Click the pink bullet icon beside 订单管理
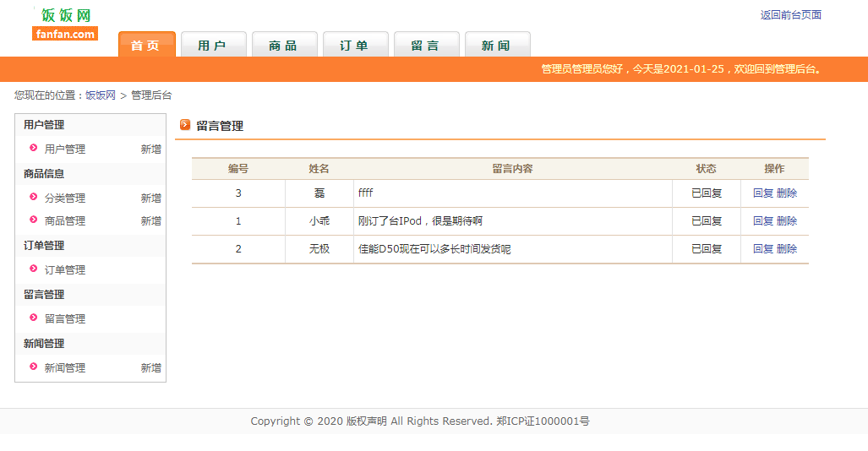Screen dimensions: 868x451 pos(33,269)
